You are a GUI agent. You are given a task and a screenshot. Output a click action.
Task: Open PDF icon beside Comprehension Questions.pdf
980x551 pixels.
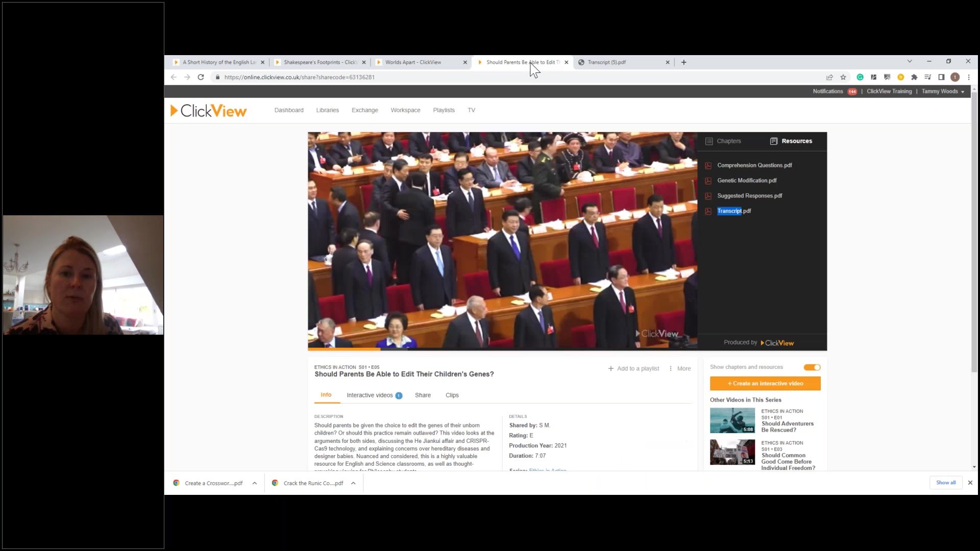click(x=708, y=165)
